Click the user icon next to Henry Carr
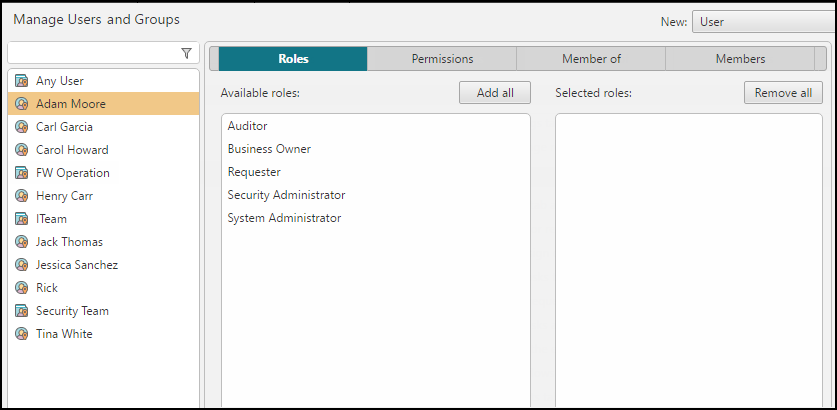This screenshot has width=837, height=410. pyautogui.click(x=22, y=196)
